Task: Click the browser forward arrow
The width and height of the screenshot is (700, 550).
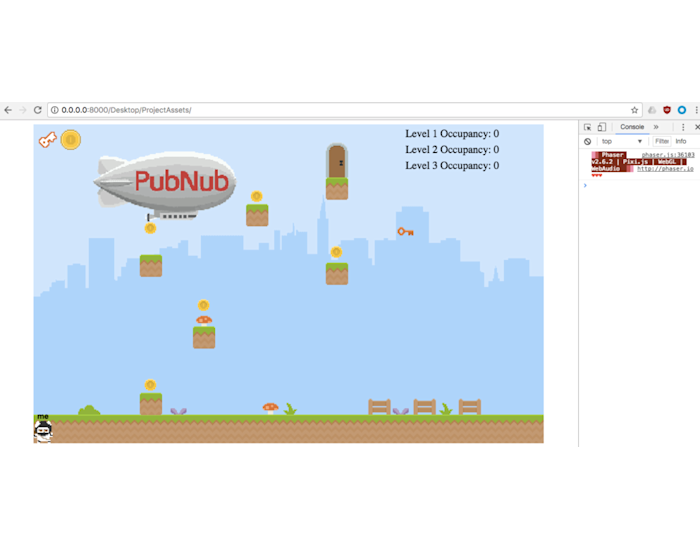Action: 23,110
